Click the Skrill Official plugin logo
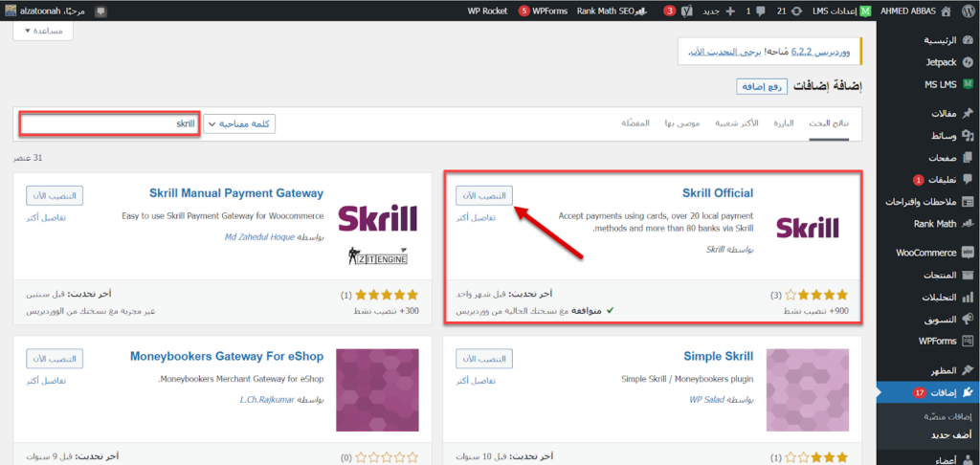 point(807,227)
